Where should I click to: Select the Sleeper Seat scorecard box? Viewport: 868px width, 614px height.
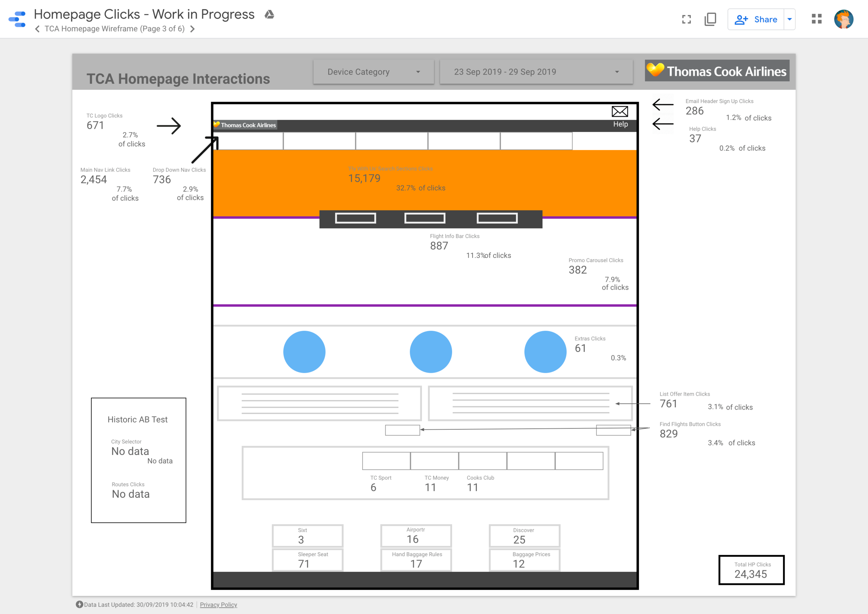tap(308, 560)
